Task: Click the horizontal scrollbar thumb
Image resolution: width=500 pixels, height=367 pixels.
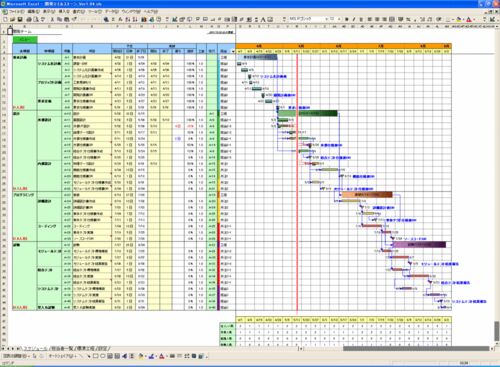Action: click(416, 348)
